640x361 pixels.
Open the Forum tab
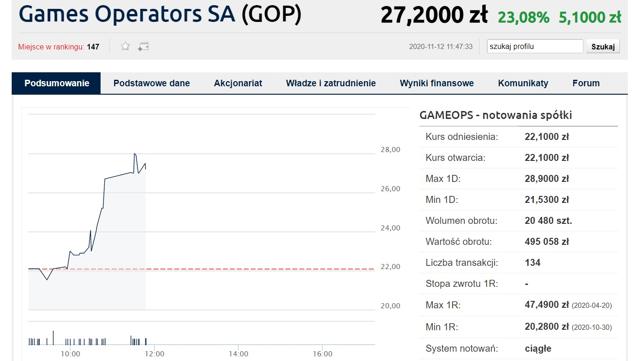point(586,83)
